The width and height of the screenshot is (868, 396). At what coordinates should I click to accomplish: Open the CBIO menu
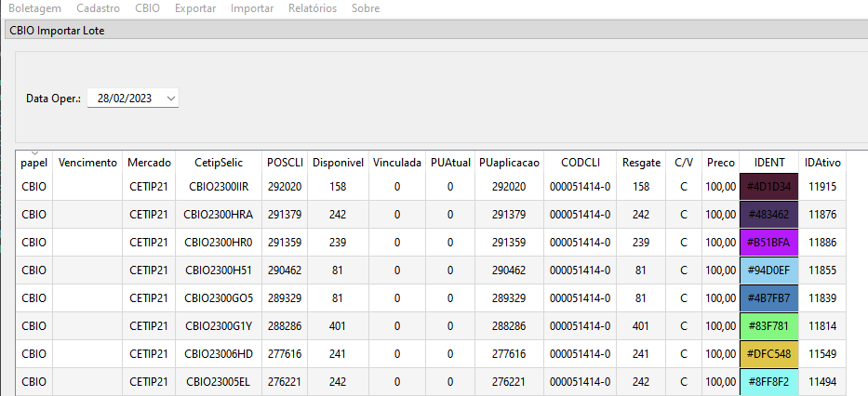point(147,8)
